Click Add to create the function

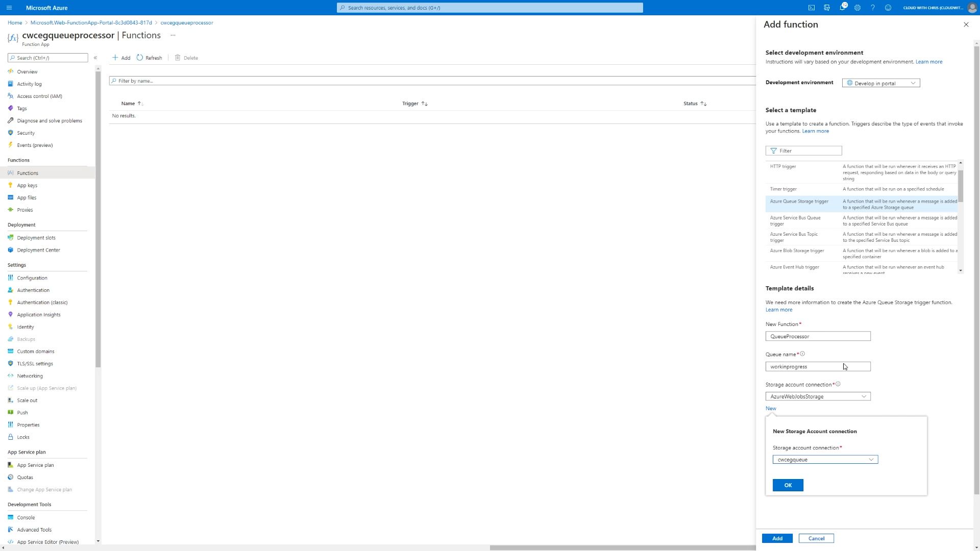point(777,538)
